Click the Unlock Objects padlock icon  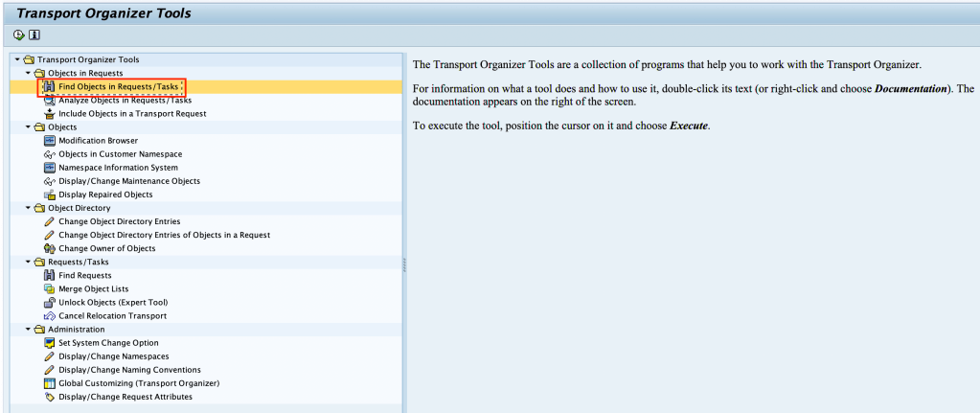point(50,302)
